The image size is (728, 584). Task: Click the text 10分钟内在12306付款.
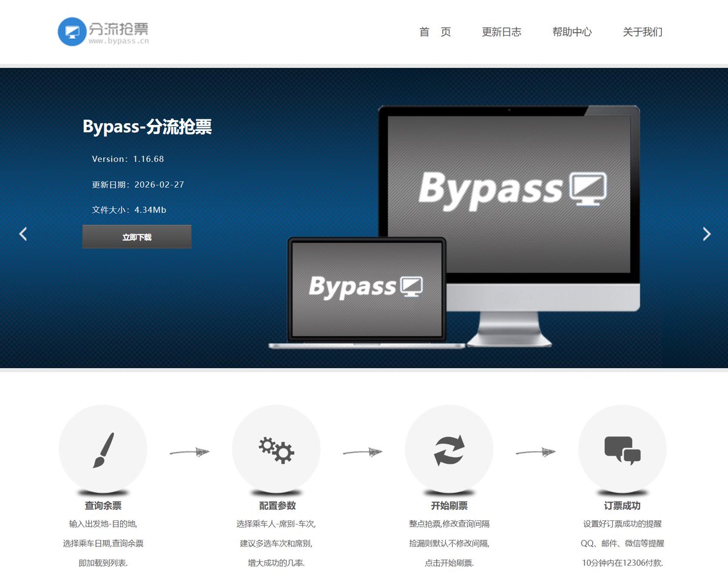click(x=622, y=563)
